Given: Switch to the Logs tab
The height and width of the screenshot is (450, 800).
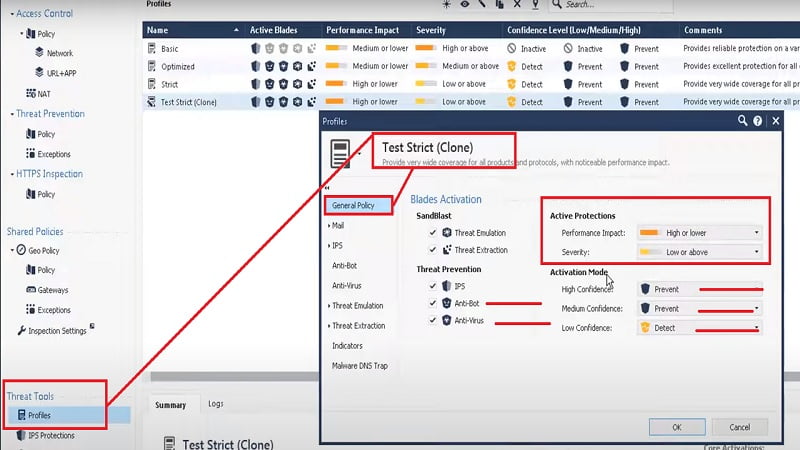Looking at the screenshot, I should tap(216, 404).
